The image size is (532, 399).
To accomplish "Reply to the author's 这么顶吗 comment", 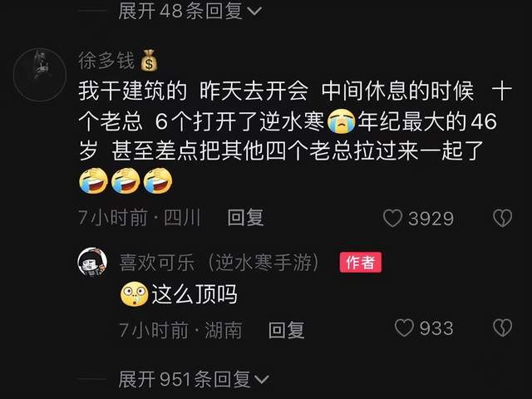I will coord(286,329).
